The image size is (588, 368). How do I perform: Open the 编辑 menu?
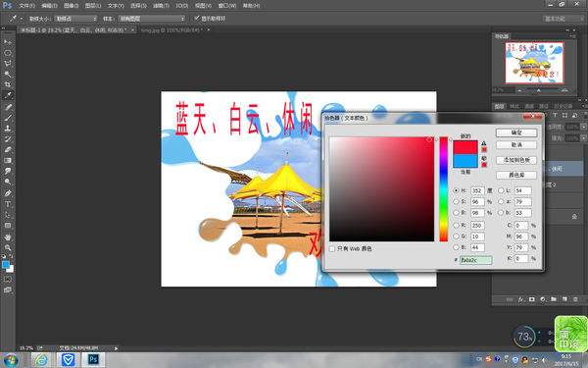tap(49, 5)
